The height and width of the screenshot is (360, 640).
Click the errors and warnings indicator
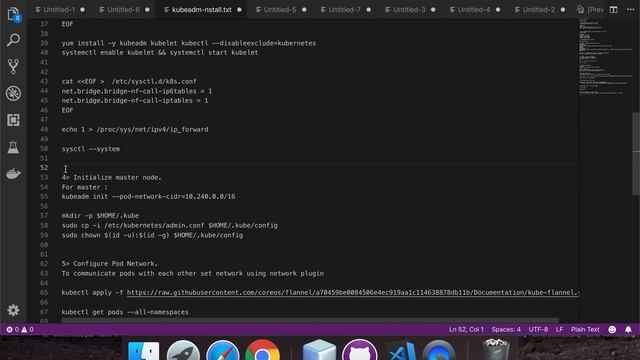click(x=20, y=329)
